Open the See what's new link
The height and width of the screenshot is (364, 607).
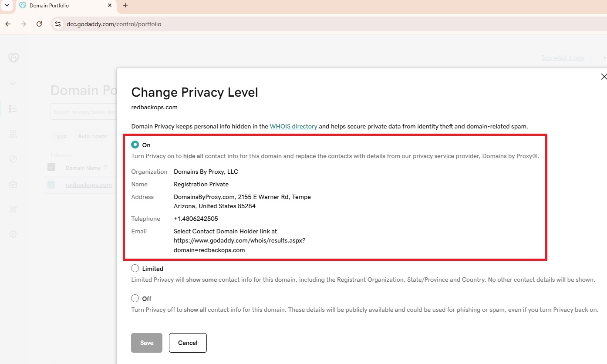[x=563, y=57]
